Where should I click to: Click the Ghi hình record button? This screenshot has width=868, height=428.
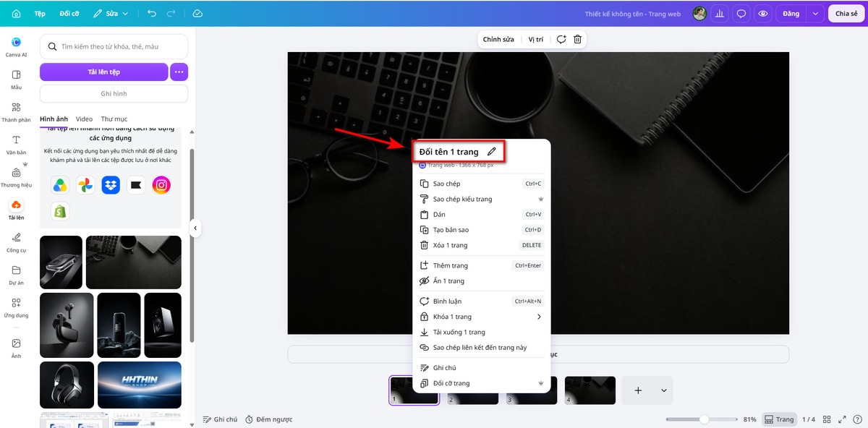tap(114, 93)
